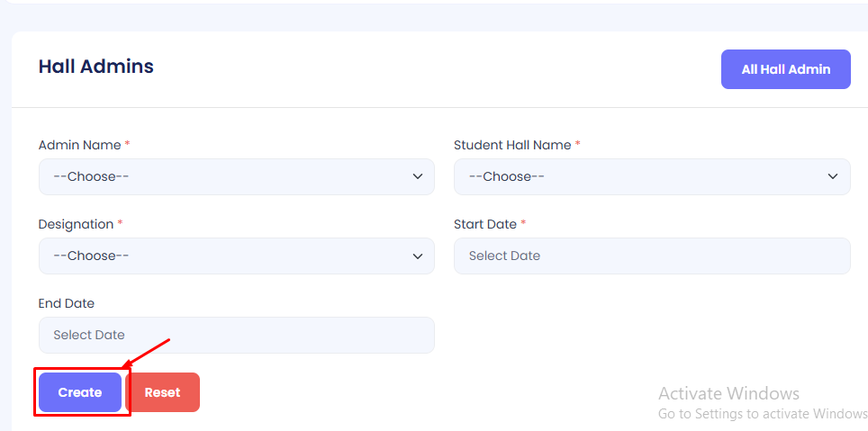The width and height of the screenshot is (868, 431).
Task: Click the Student Hall Name chevron arrow
Action: pos(833,176)
